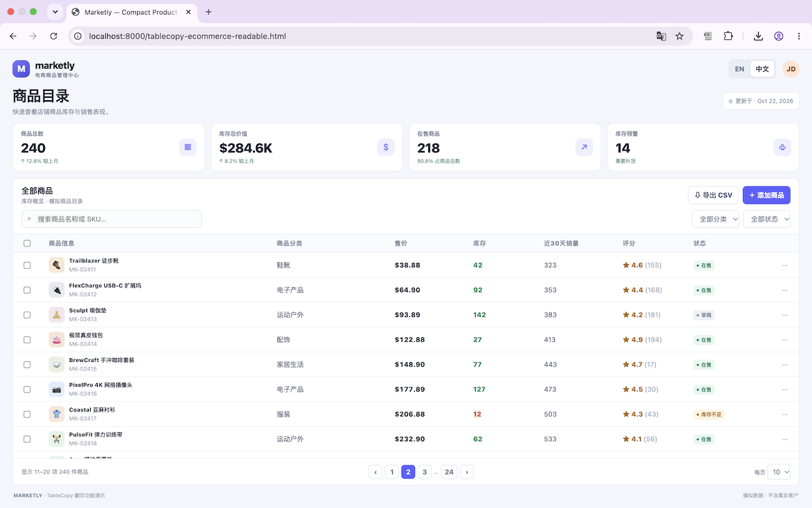This screenshot has width=812, height=508.
Task: Select the Coastal 亚麻衬衫 row checkbox
Action: pyautogui.click(x=27, y=414)
